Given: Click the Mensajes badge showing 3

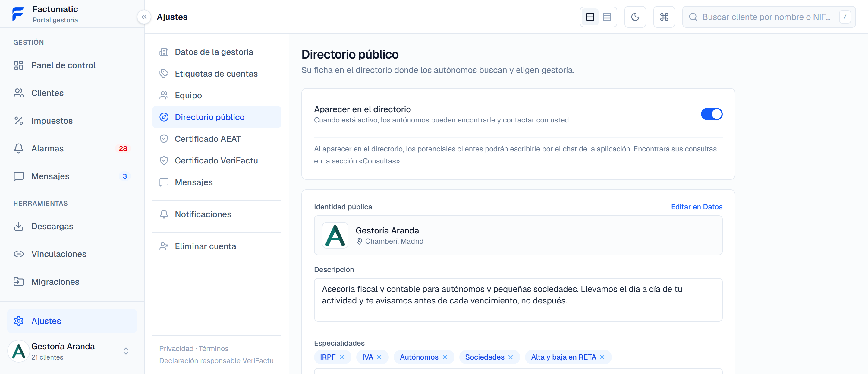Looking at the screenshot, I should point(125,176).
